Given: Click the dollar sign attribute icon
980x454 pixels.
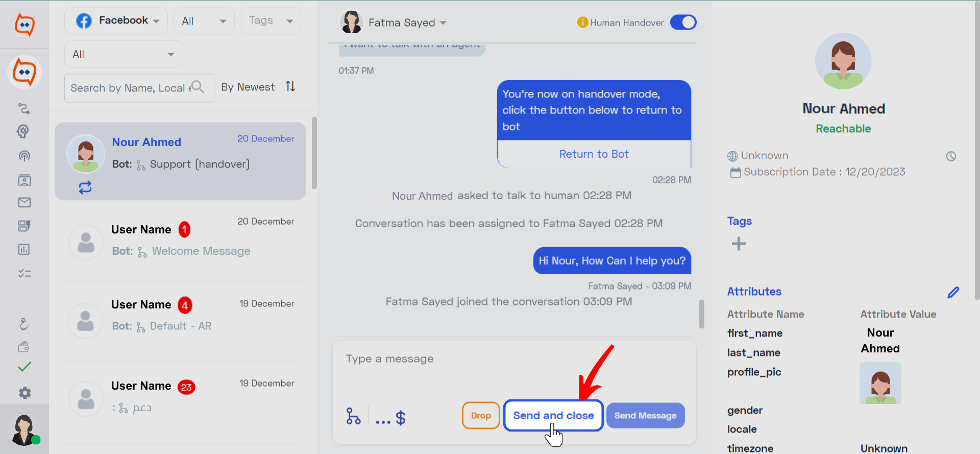Looking at the screenshot, I should (401, 418).
